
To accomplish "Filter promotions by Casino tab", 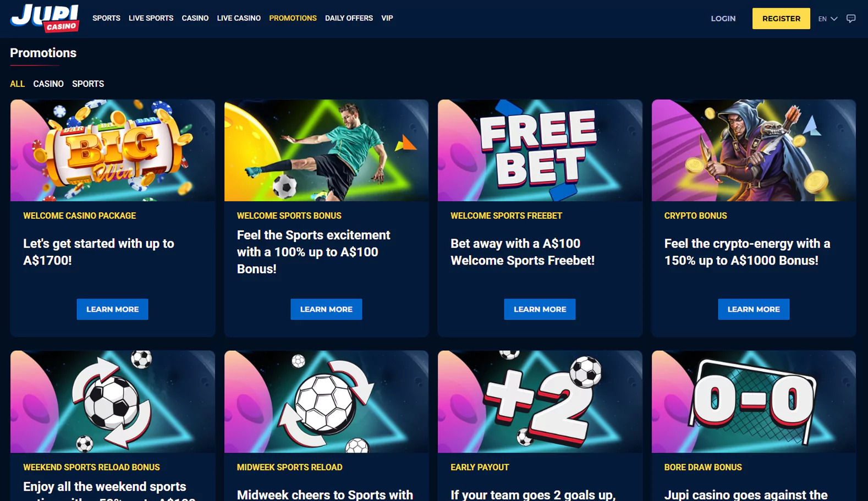I will pos(48,84).
